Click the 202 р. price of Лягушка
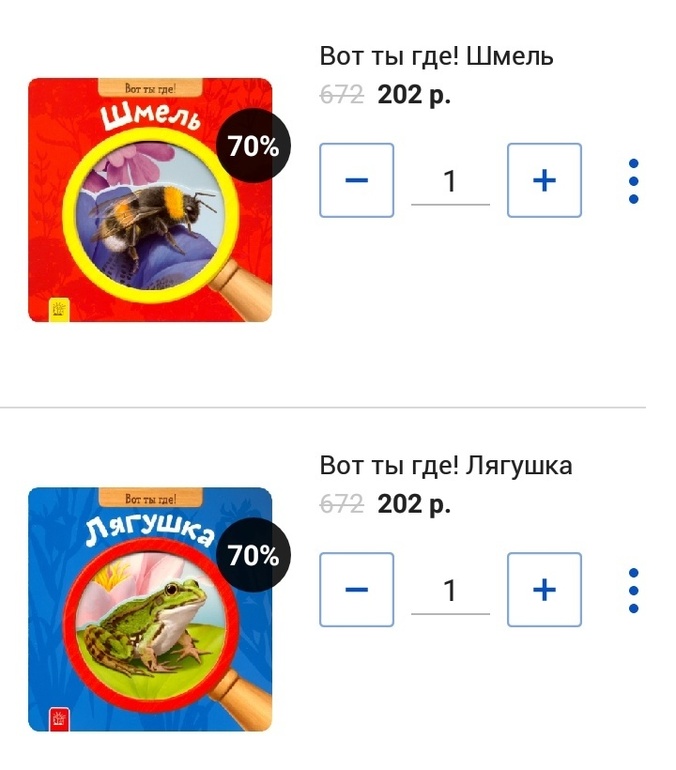Screen dimensions: 676x770 [414, 504]
